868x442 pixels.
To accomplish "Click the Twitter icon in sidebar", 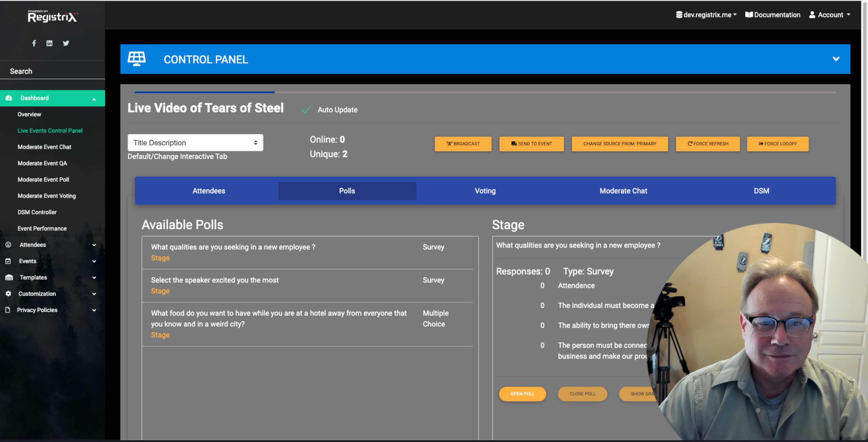I will [66, 43].
